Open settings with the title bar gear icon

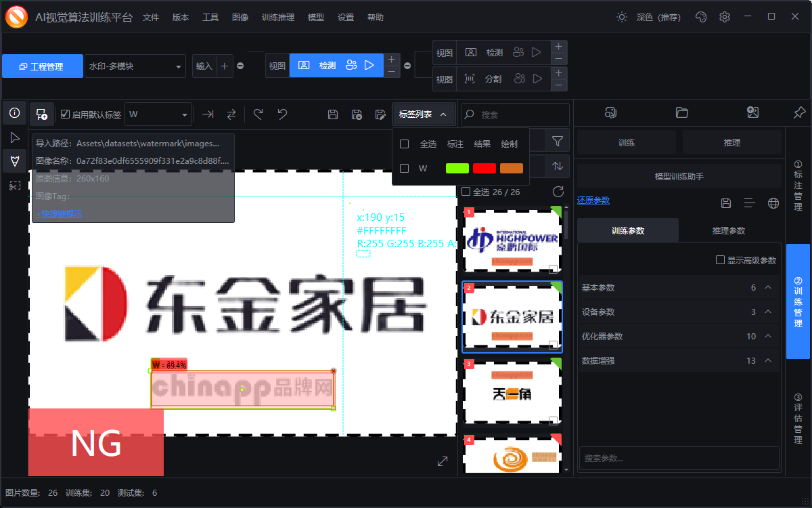[x=725, y=17]
